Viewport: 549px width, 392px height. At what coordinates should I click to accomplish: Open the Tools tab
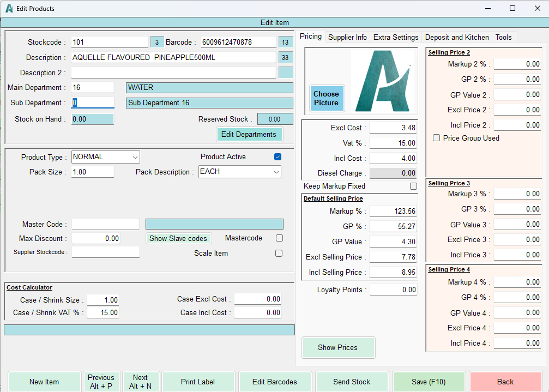coord(503,37)
